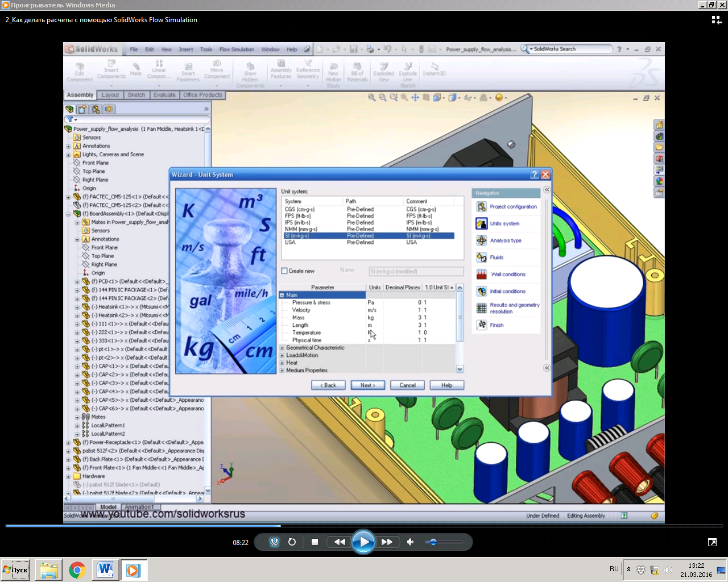The height and width of the screenshot is (582, 728).
Task: Expand Lights, Cameras and Scene node
Action: point(68,155)
